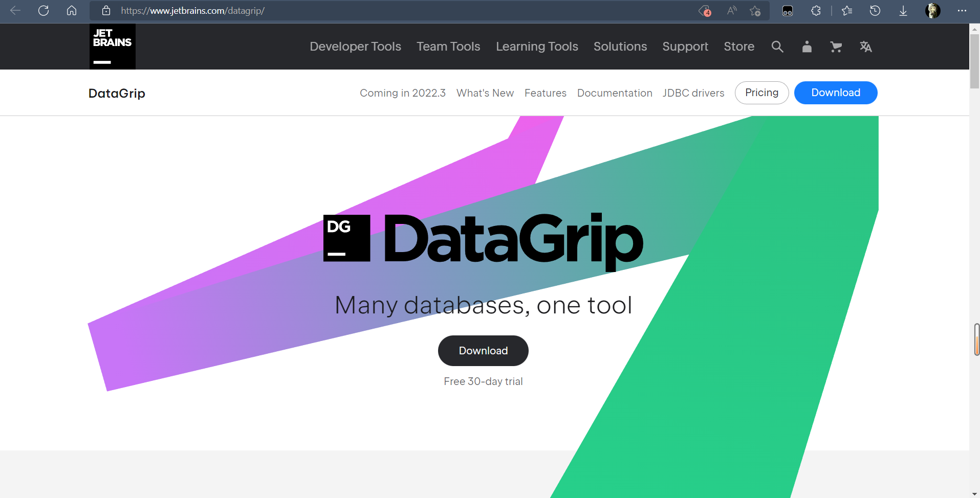Open the Solutions menu
The height and width of the screenshot is (498, 980).
[x=620, y=47]
